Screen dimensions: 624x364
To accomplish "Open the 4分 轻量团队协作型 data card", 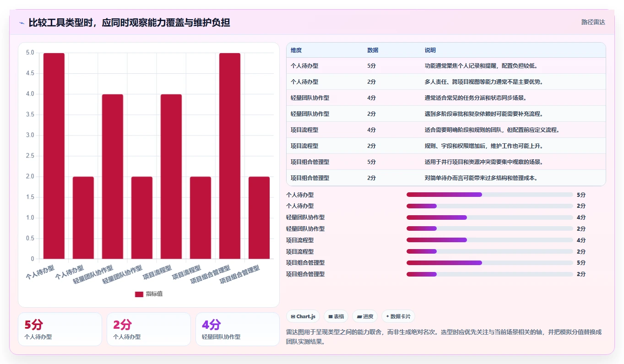I will [238, 329].
